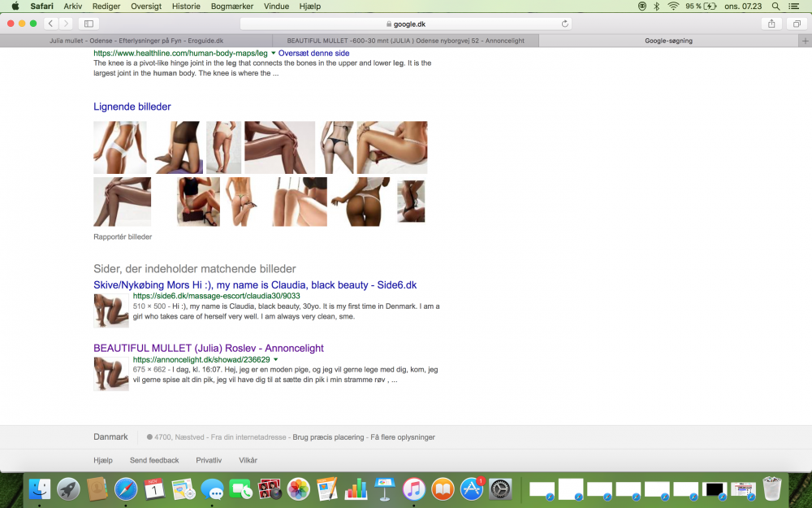Open Calendar from the Dock
812x508 pixels.
(x=154, y=488)
